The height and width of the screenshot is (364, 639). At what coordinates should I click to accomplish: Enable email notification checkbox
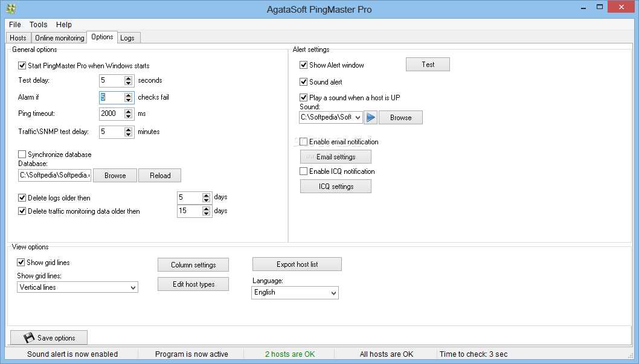[x=303, y=142]
